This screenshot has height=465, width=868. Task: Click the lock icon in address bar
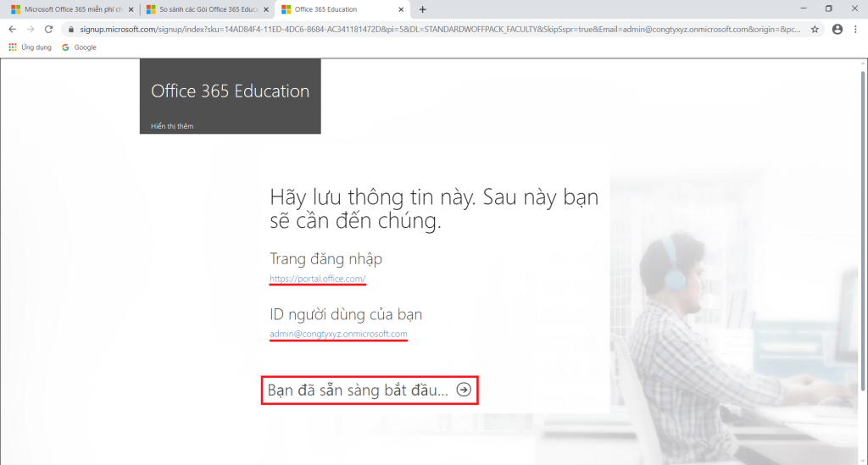pos(71,30)
